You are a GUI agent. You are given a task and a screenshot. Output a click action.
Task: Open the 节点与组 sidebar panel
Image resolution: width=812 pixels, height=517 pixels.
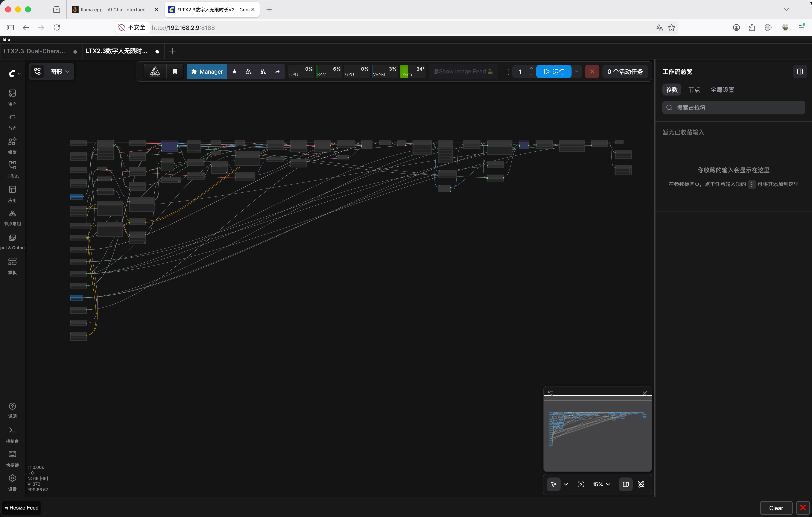[12, 217]
